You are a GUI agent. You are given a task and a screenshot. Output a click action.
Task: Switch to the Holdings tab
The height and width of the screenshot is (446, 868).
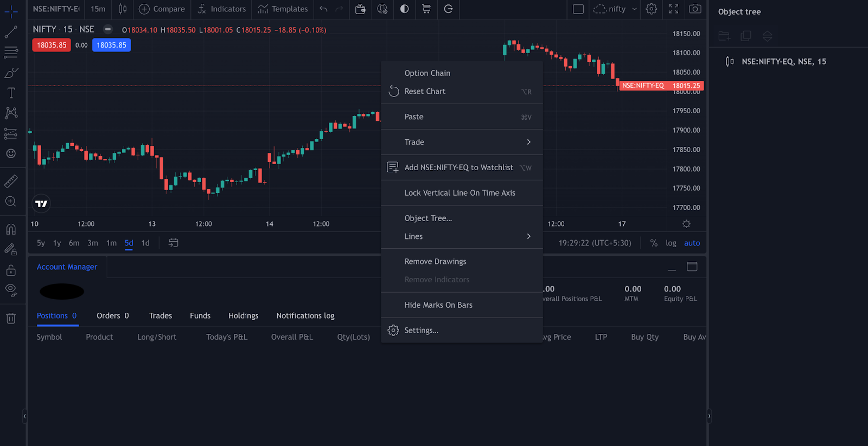point(243,315)
